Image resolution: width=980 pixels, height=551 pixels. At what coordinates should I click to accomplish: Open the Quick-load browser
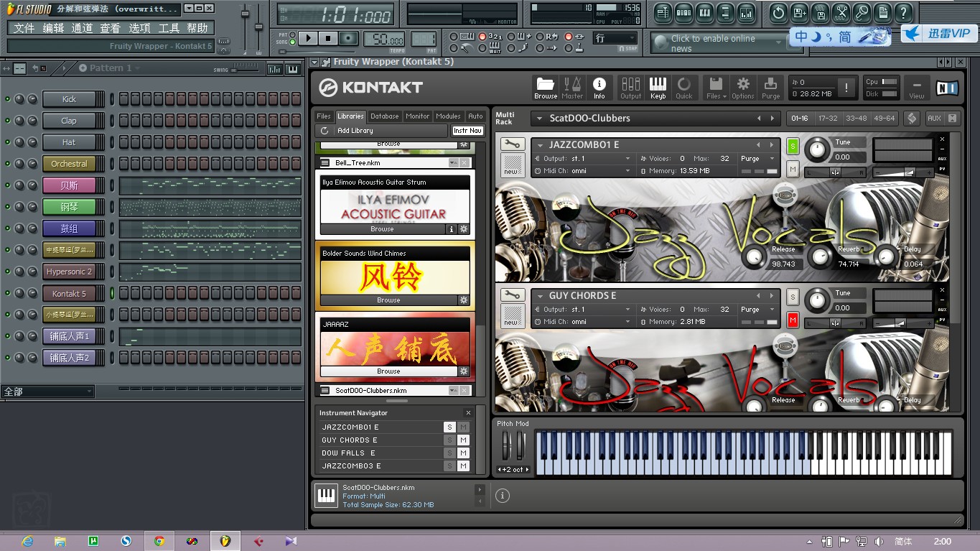tap(684, 87)
